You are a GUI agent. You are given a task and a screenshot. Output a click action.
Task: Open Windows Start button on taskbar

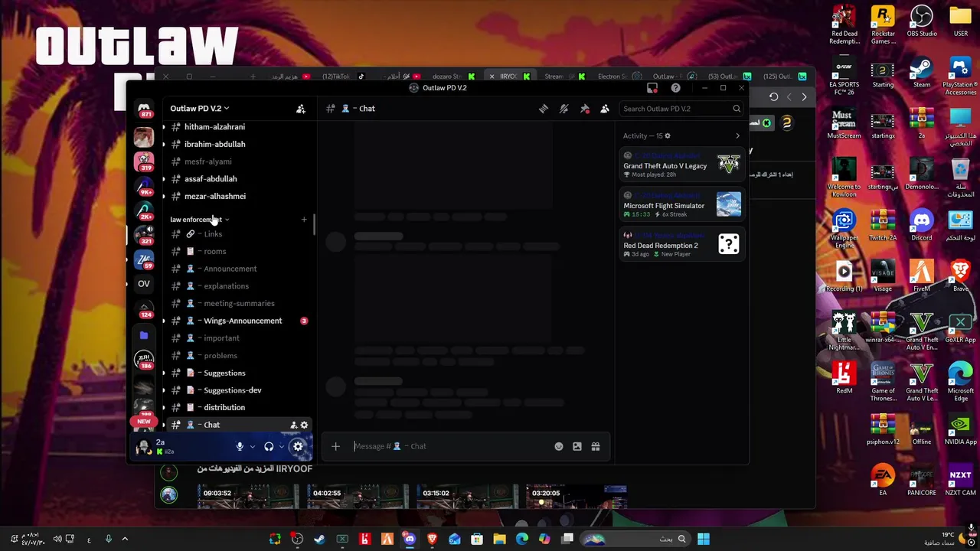[x=704, y=540]
